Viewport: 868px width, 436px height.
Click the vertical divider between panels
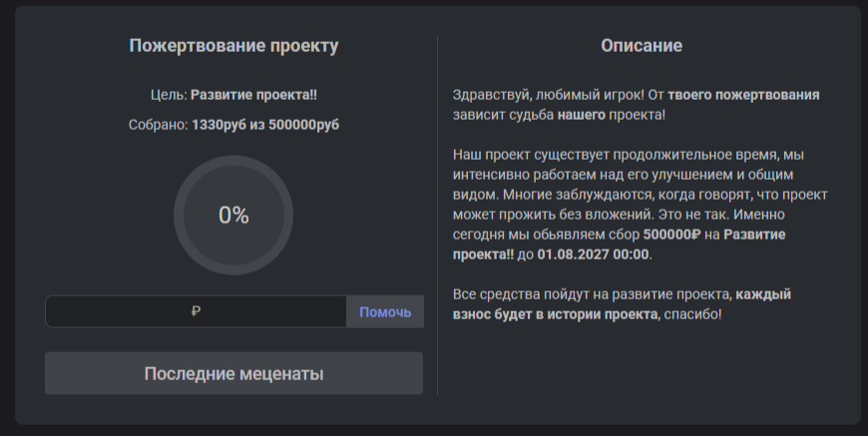tap(437, 216)
